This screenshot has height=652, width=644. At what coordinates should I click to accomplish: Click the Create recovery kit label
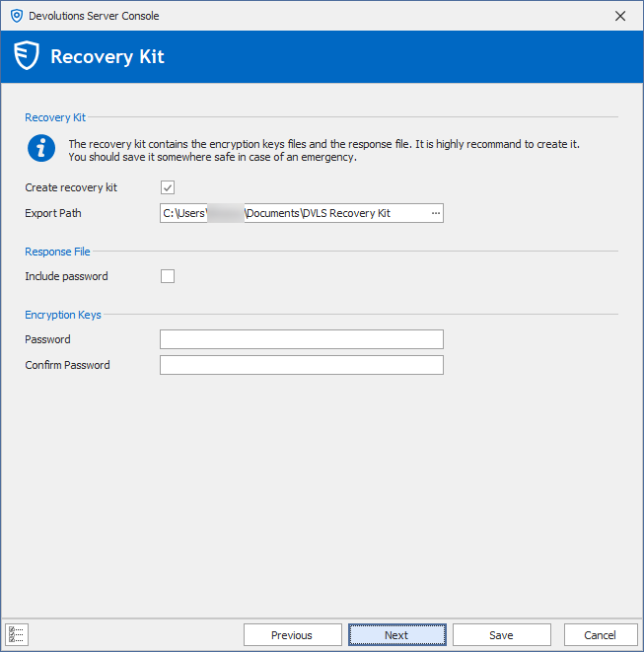point(71,187)
